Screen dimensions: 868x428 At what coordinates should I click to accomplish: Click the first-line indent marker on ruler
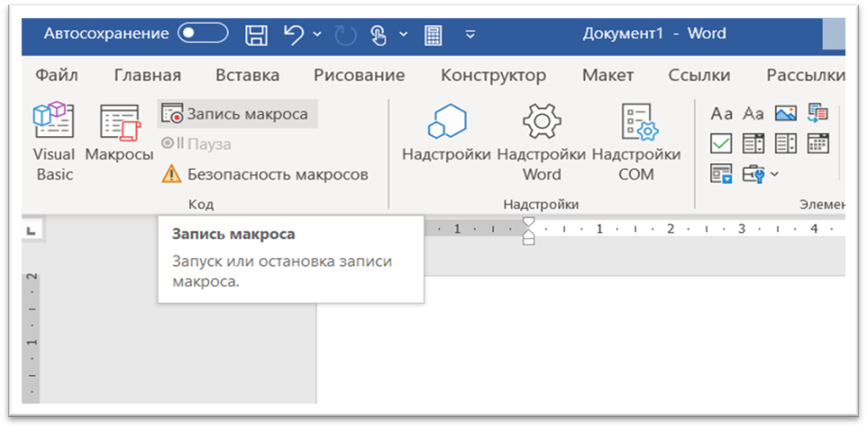point(529,223)
